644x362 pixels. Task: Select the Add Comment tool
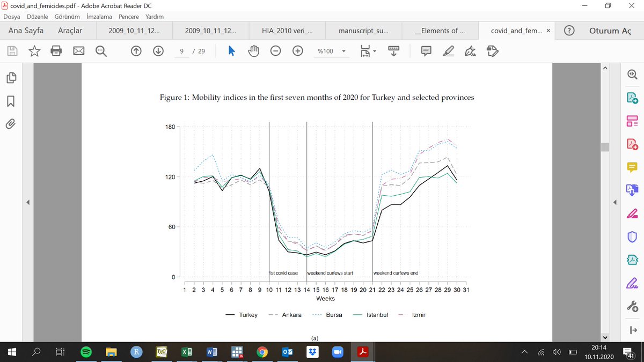(426, 50)
